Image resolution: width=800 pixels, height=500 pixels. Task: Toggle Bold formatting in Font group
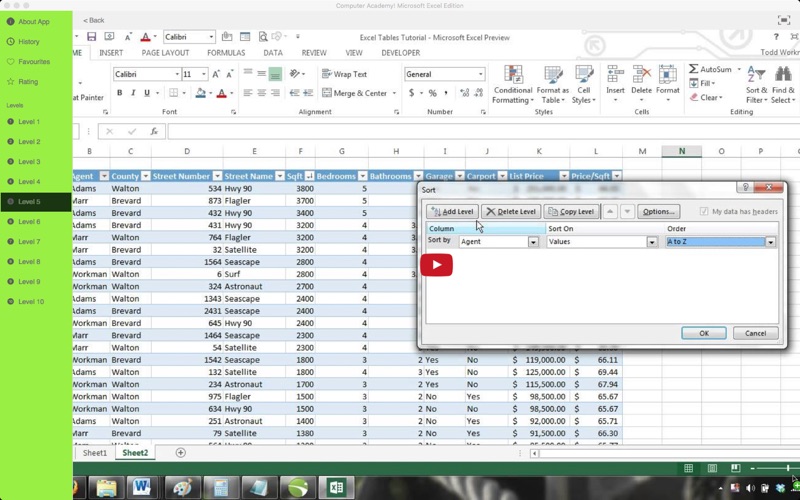click(119, 93)
